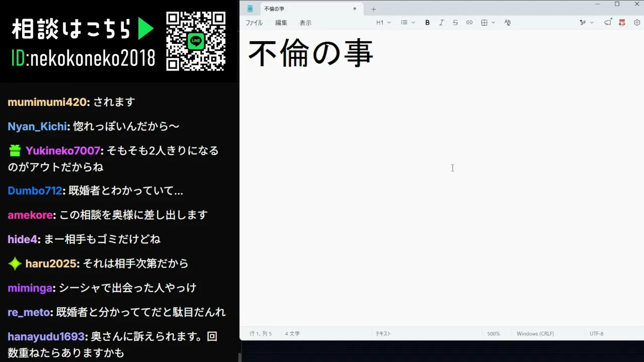
Task: Click the 行 1, 列 5 cursor position status
Action: click(261, 334)
